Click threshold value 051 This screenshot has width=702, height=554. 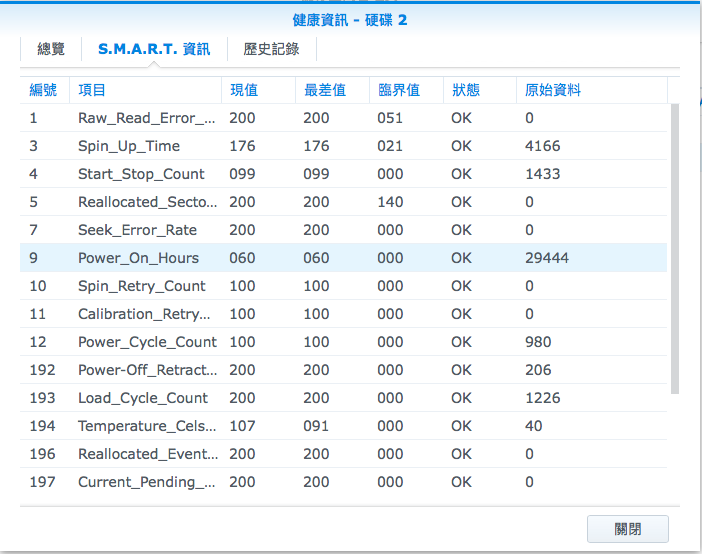click(390, 118)
